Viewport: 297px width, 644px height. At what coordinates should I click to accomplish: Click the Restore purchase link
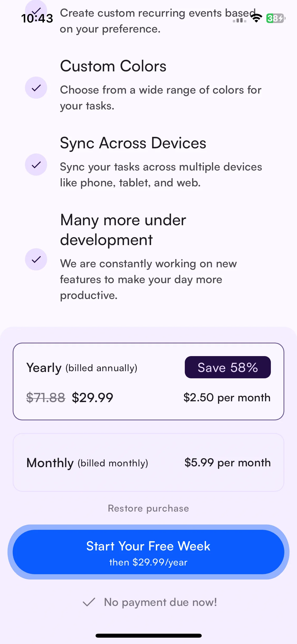pos(148,508)
